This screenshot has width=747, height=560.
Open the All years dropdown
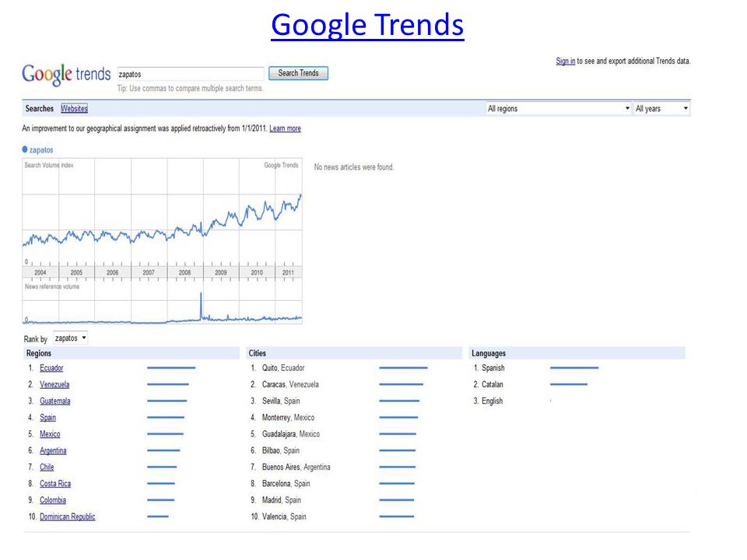[x=661, y=109]
